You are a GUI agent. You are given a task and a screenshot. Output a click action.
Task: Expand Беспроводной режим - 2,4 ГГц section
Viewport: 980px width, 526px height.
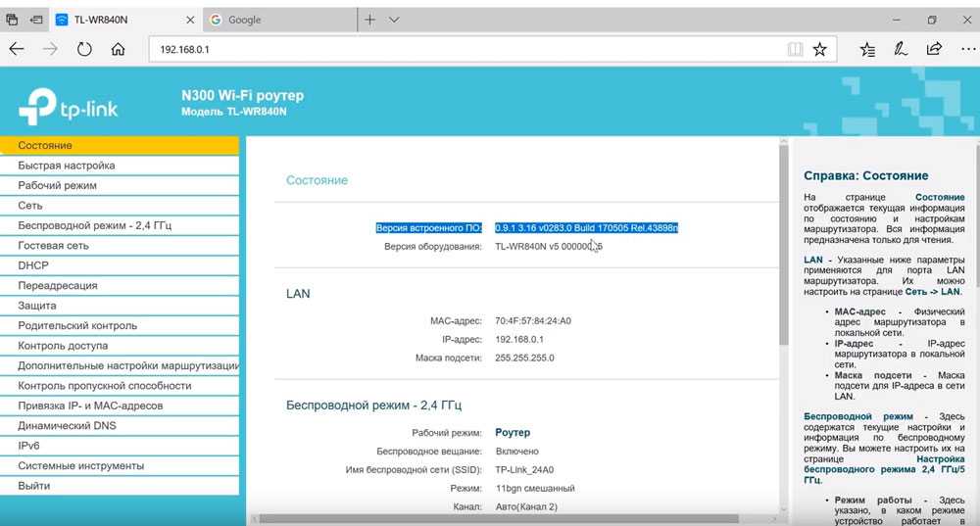[94, 225]
